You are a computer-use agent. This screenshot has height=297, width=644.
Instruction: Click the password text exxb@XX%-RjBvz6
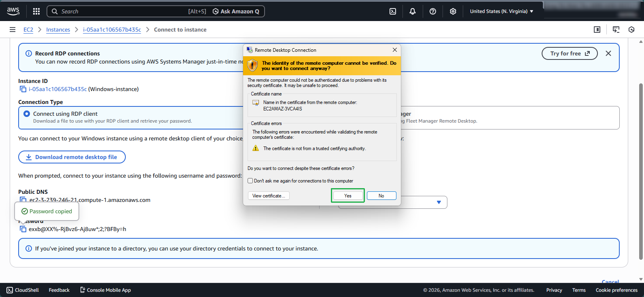(77, 229)
